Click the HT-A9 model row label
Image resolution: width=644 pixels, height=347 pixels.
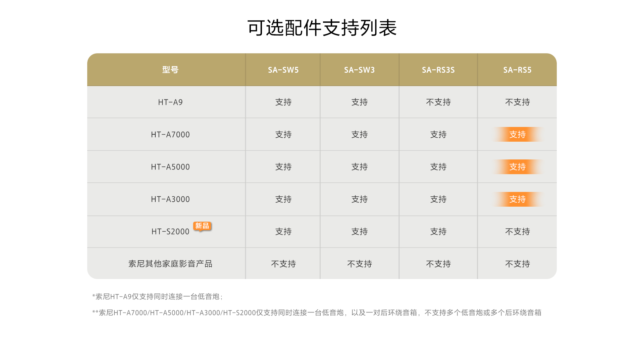[x=170, y=102]
